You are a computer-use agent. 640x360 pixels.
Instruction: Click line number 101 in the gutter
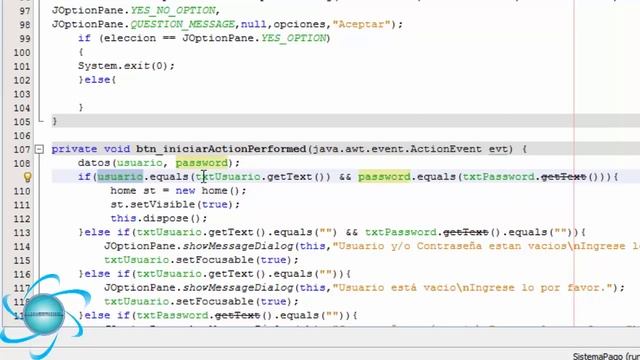pyautogui.click(x=22, y=66)
